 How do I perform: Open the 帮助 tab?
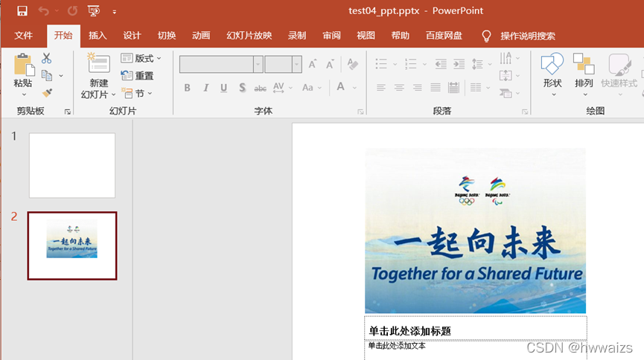pyautogui.click(x=400, y=36)
